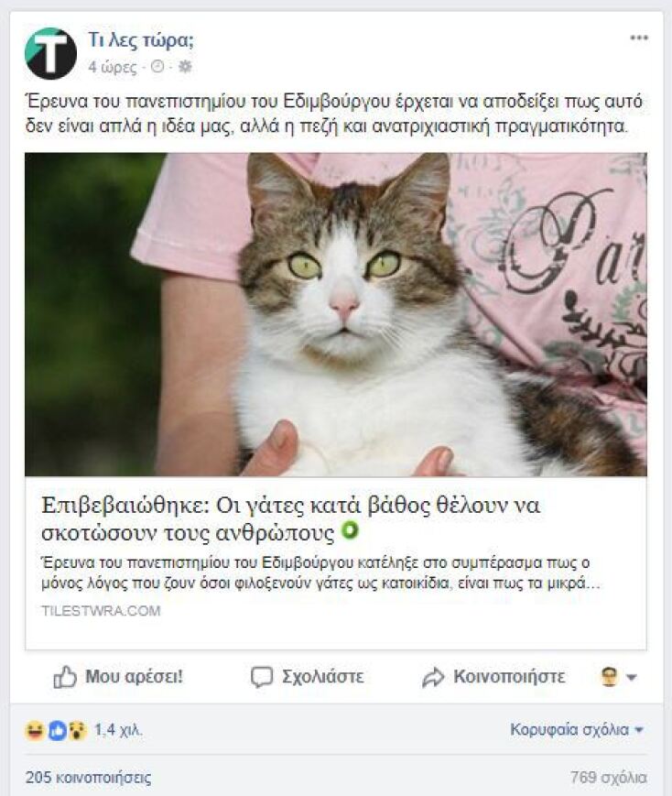The height and width of the screenshot is (796, 672).
Task: Show the 769 σχόλια comments
Action: [608, 777]
